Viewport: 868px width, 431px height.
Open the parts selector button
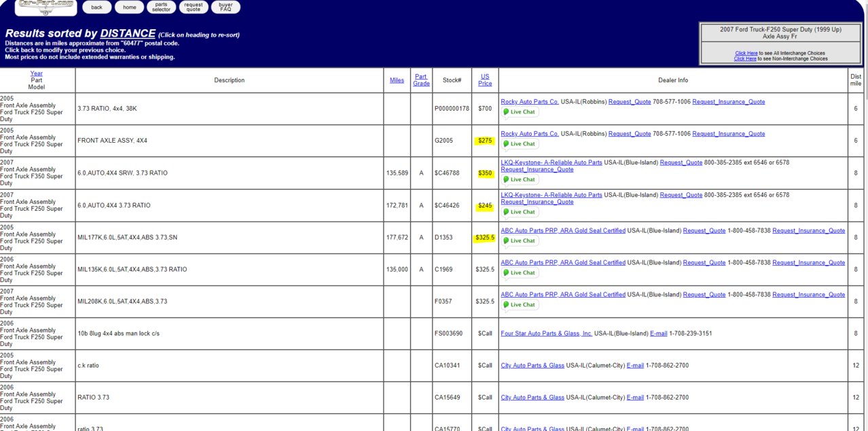(161, 7)
